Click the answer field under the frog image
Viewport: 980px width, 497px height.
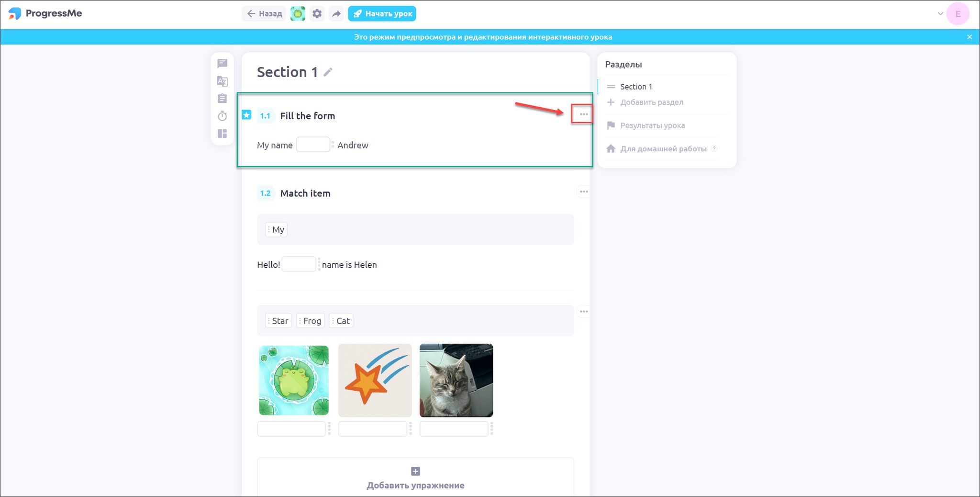(x=291, y=429)
